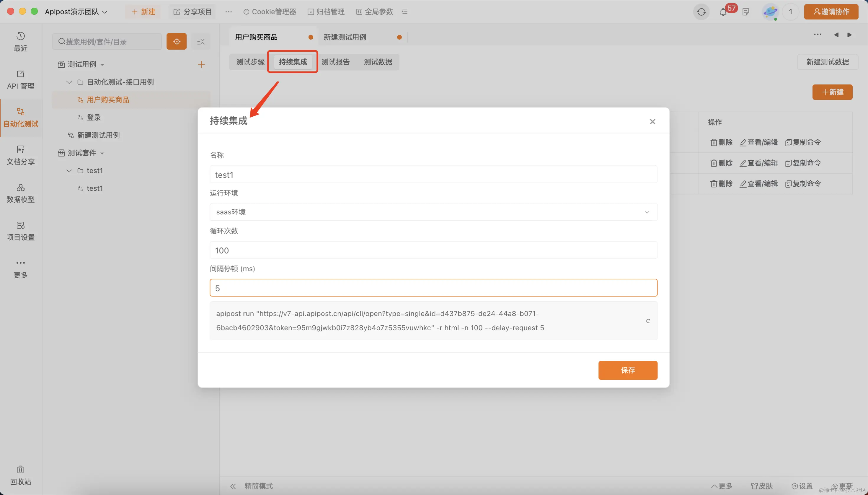This screenshot has height=495, width=868.
Task: Select the 登录 test case in the tree
Action: tap(94, 118)
